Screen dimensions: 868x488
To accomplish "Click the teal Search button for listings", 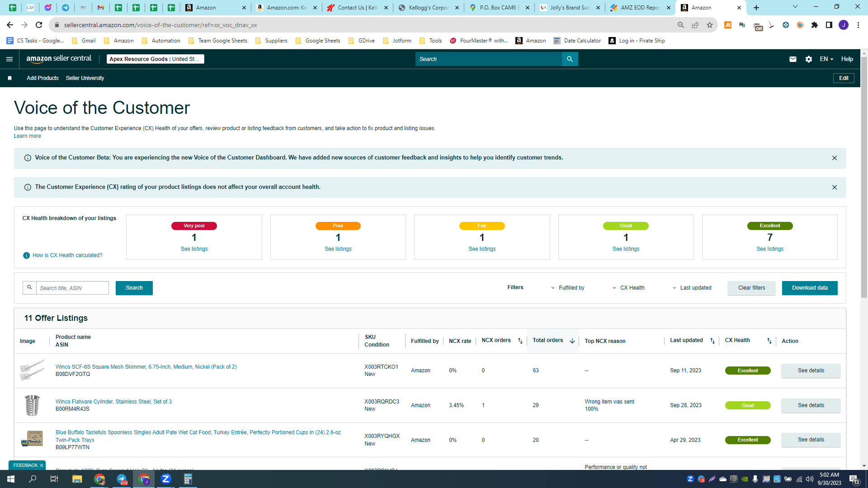I will click(134, 288).
